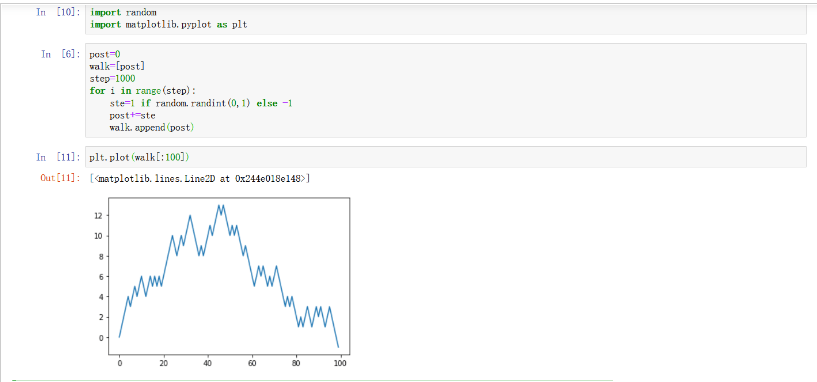The width and height of the screenshot is (817, 382).
Task: Click the matplotlib Line2D output text
Action: point(201,179)
